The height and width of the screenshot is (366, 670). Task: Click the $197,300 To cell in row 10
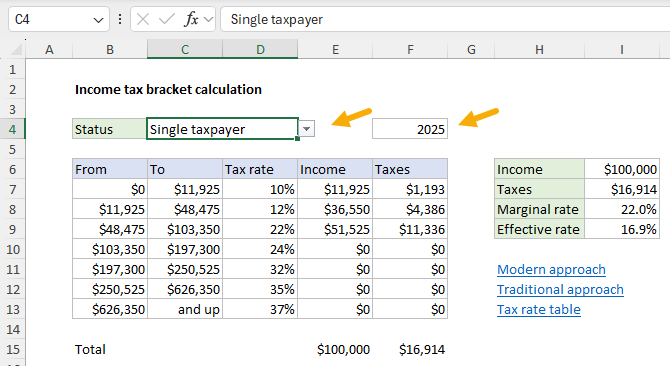(185, 249)
